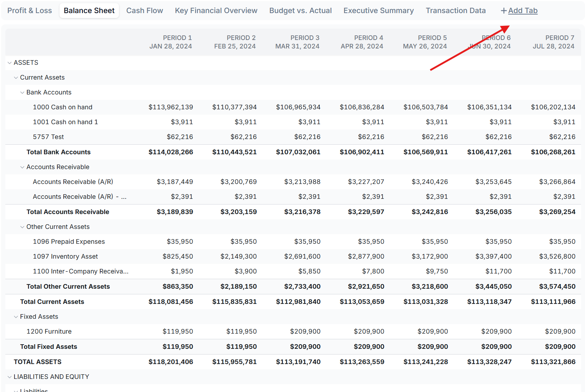Click the 1096 Prepaid Expenses row label
This screenshot has height=392, width=585.
tap(69, 242)
